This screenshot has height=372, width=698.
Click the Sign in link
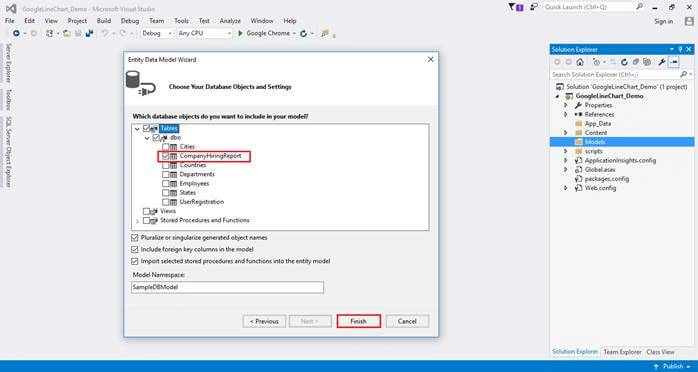click(x=664, y=21)
